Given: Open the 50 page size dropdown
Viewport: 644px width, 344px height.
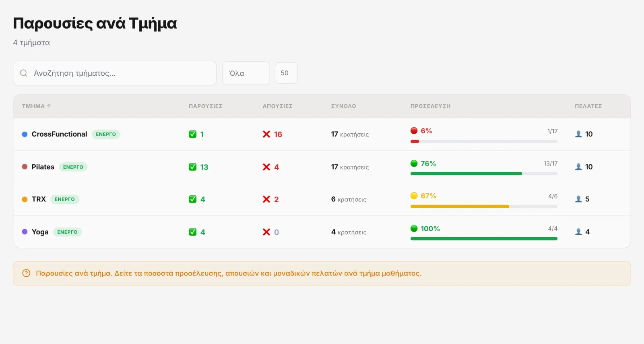Looking at the screenshot, I should click(286, 73).
